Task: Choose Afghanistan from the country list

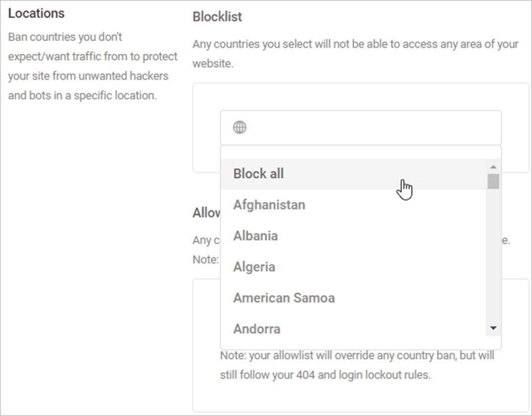Action: pos(353,205)
